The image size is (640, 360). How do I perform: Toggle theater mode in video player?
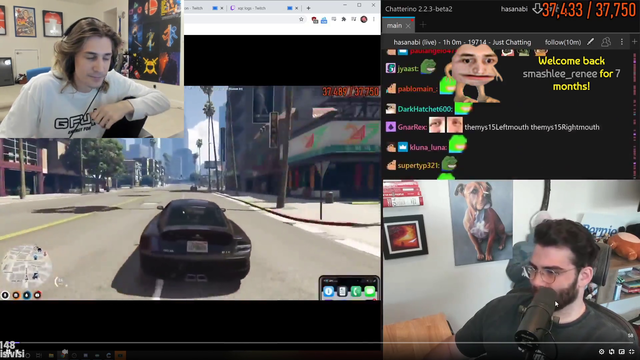click(x=622, y=351)
